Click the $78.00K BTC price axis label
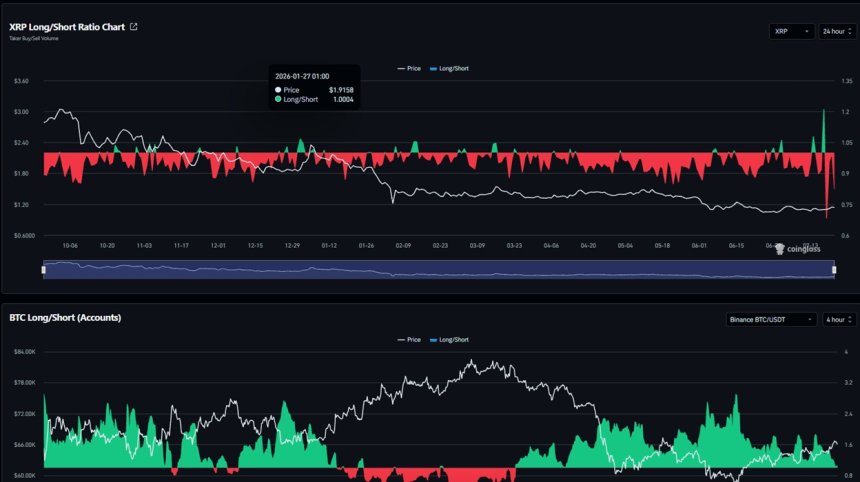860x482 pixels. 25,382
